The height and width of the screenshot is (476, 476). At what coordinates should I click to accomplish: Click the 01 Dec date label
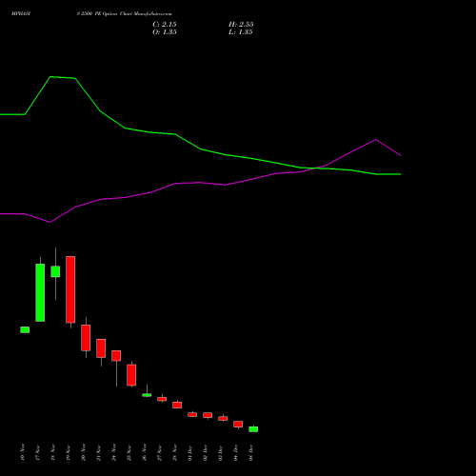click(190, 452)
